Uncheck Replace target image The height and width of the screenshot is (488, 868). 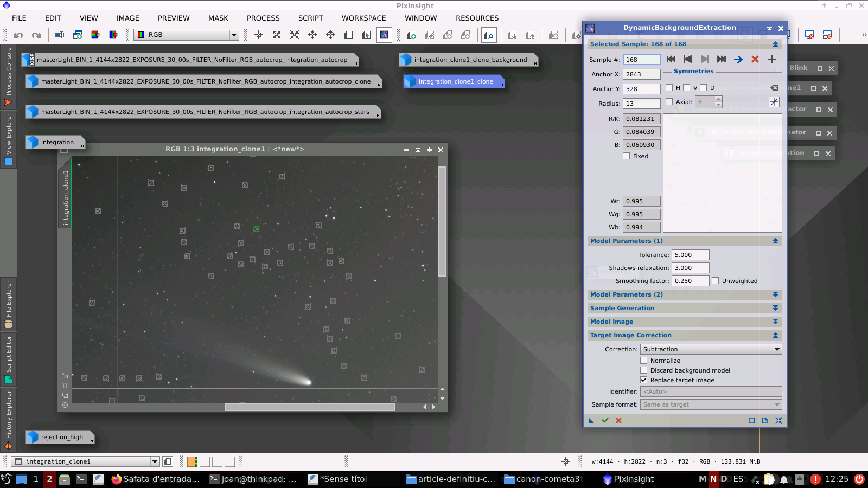coord(643,380)
